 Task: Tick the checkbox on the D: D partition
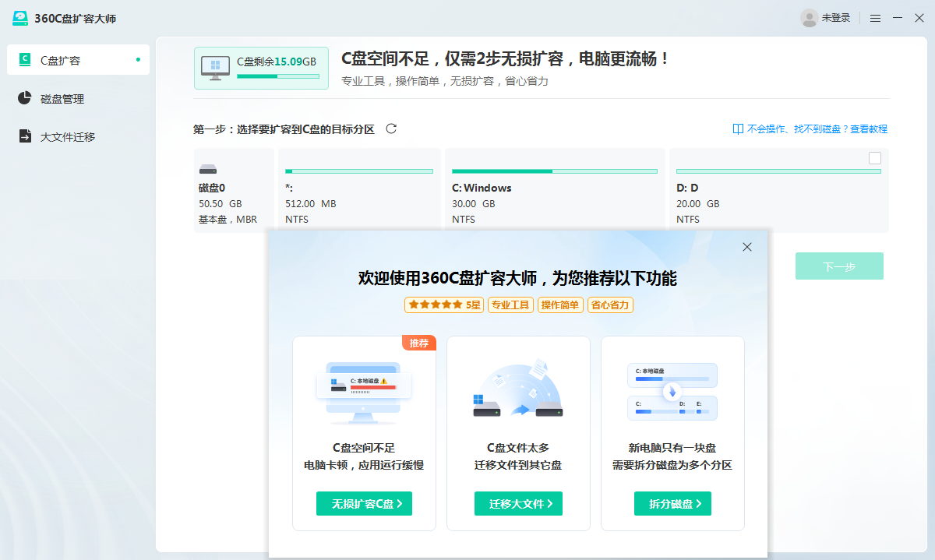874,158
